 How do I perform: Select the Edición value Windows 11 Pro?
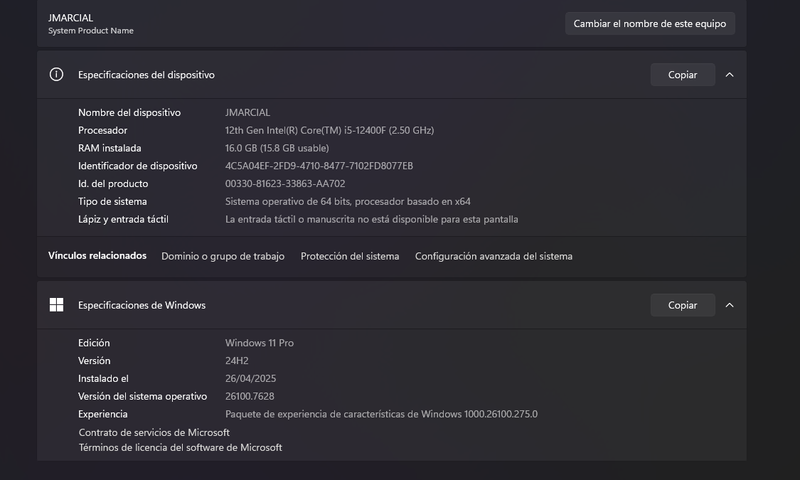(x=259, y=343)
